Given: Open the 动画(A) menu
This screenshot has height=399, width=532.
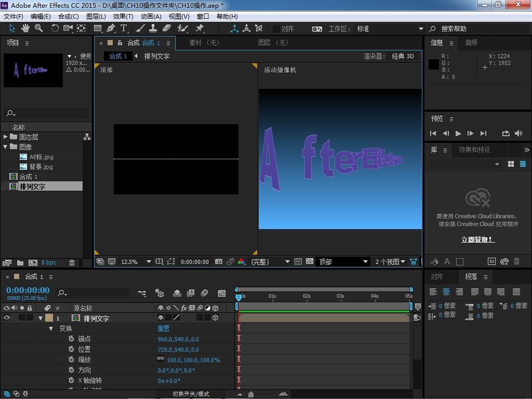Looking at the screenshot, I should [151, 16].
